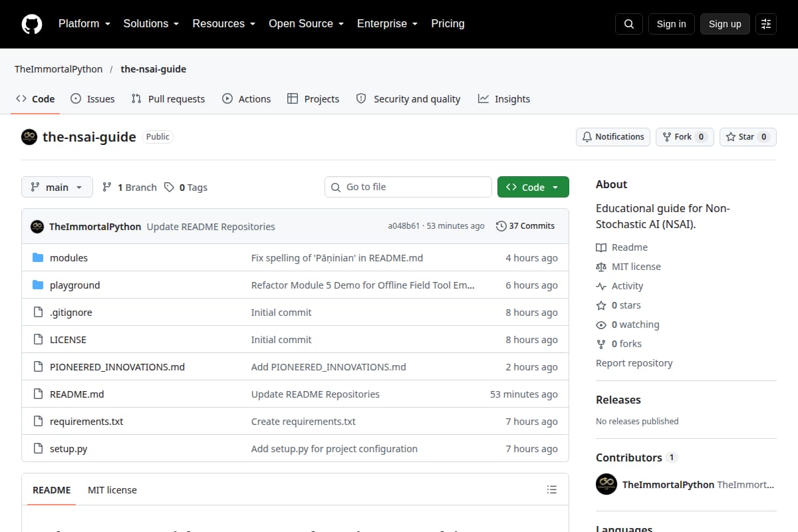Click the modules folder icon
798x532 pixels.
coord(38,258)
